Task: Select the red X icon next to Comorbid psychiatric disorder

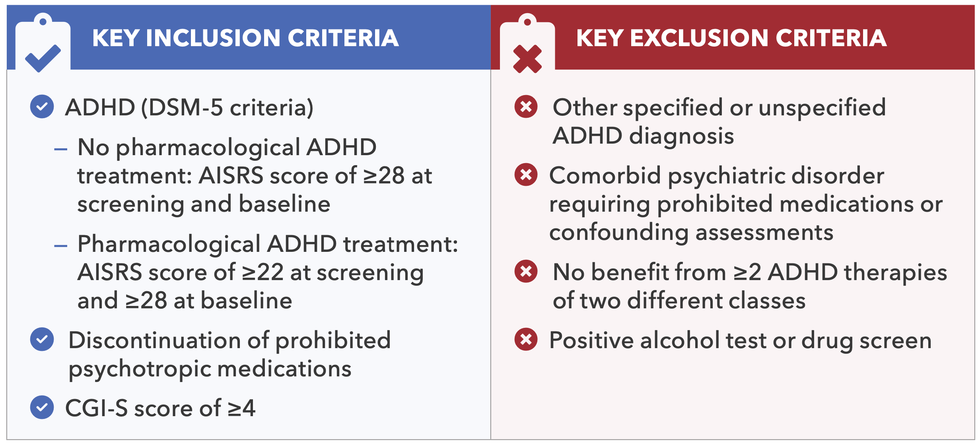Action: pyautogui.click(x=526, y=175)
